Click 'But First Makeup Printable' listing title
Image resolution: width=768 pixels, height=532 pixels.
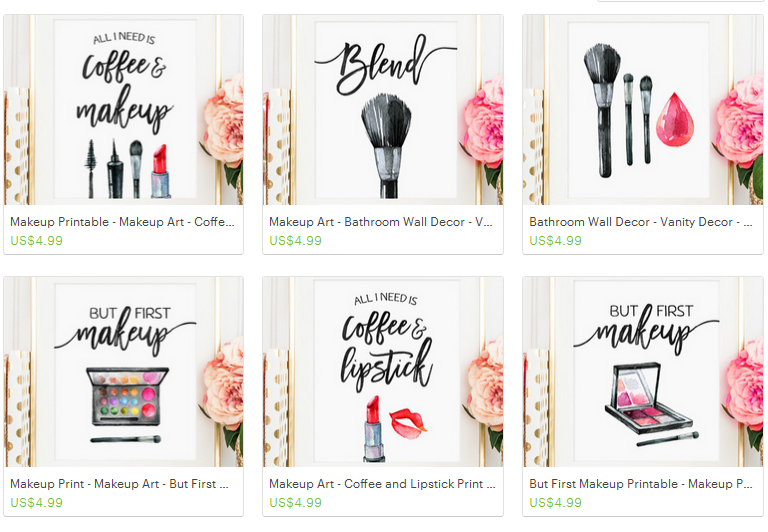click(x=641, y=484)
